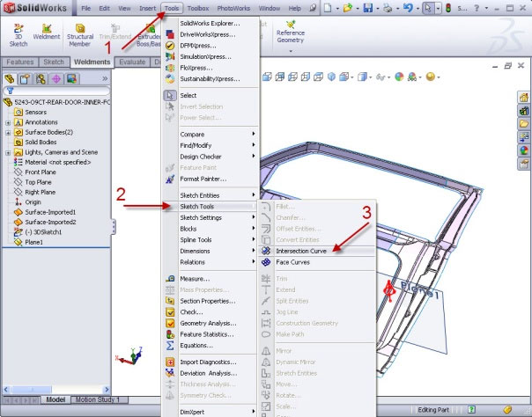Open the Tools menu
532x417 pixels.
(172, 8)
